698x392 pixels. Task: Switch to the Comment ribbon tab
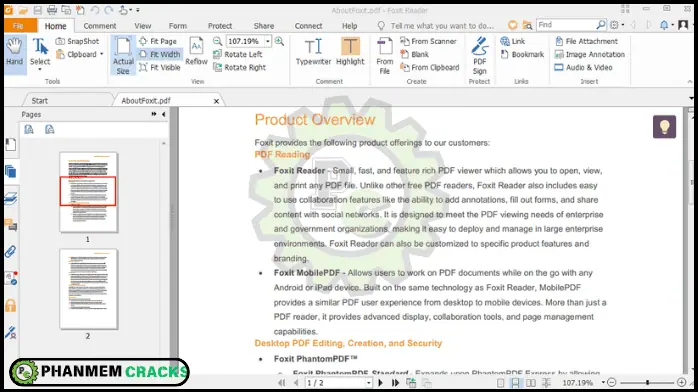click(x=100, y=26)
